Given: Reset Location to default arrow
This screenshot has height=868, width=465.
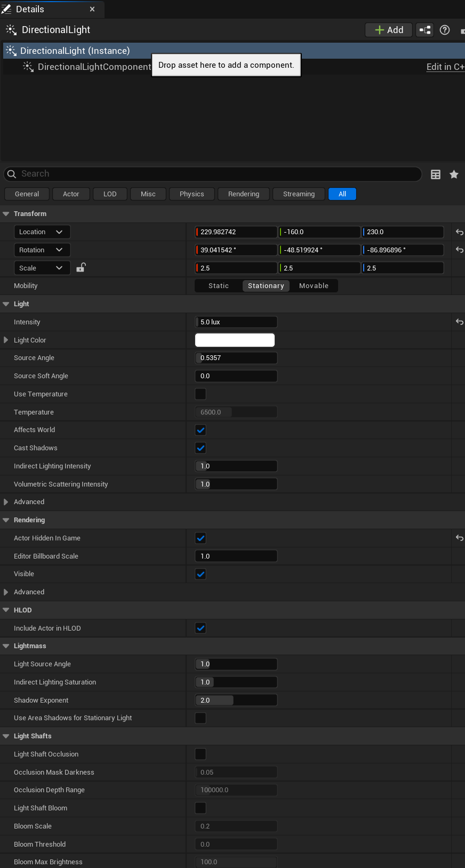Looking at the screenshot, I should click(x=459, y=232).
